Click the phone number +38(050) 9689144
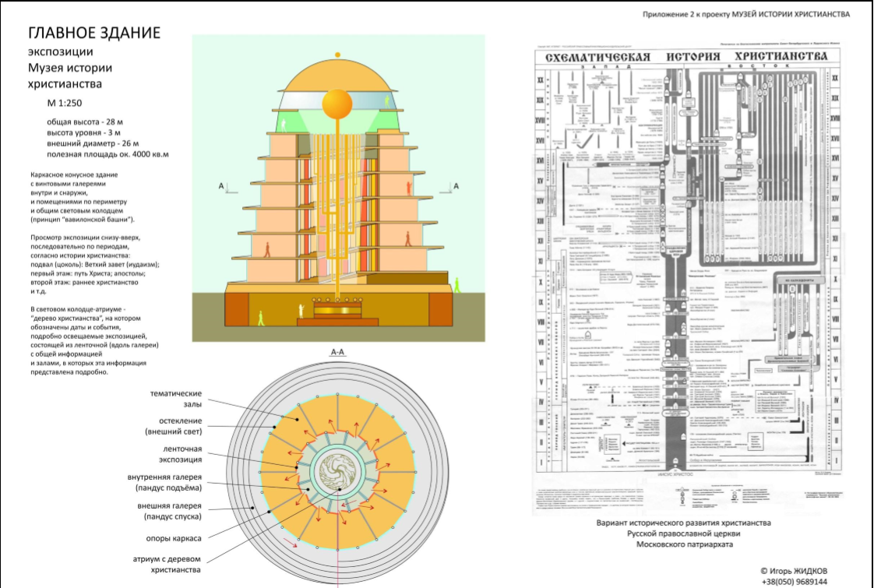The height and width of the screenshot is (588, 874). 795,581
